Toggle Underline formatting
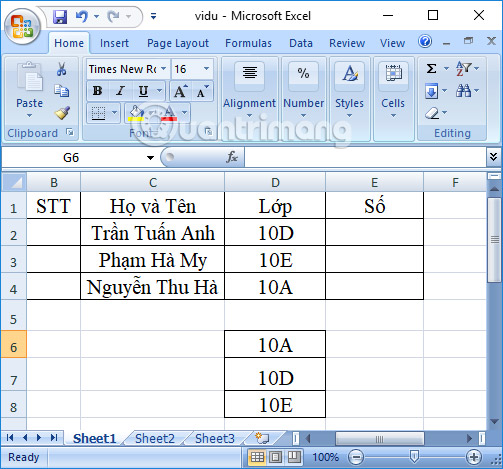The width and height of the screenshot is (503, 469). (143, 91)
